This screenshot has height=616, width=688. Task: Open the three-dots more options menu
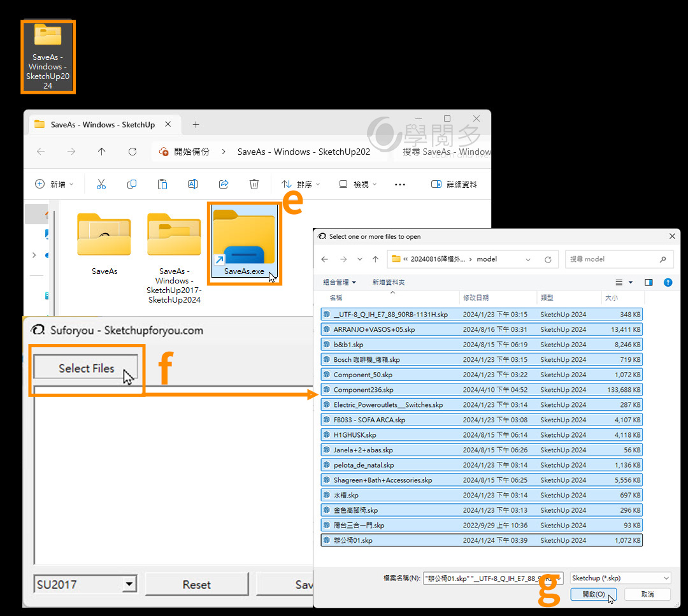tap(399, 185)
